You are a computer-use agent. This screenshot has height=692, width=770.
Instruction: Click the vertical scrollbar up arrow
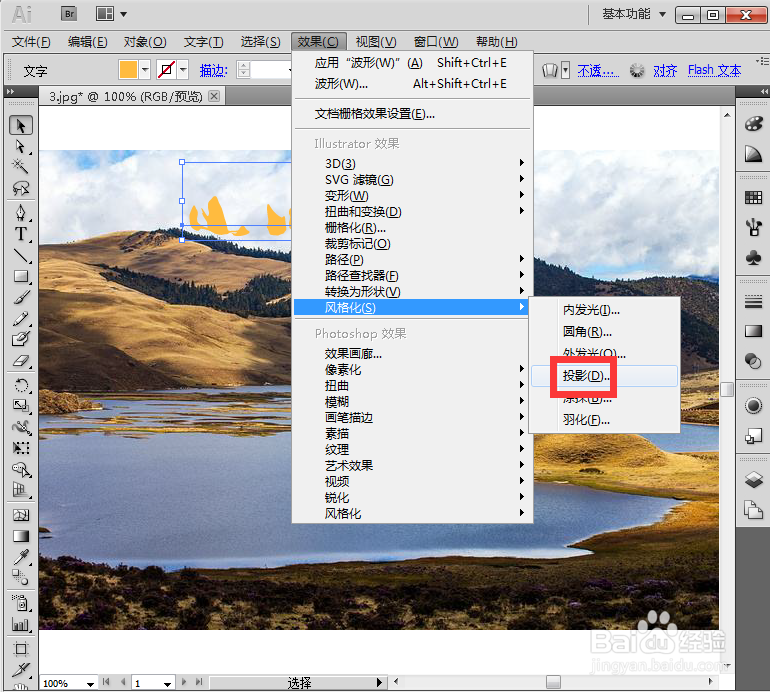coord(727,115)
